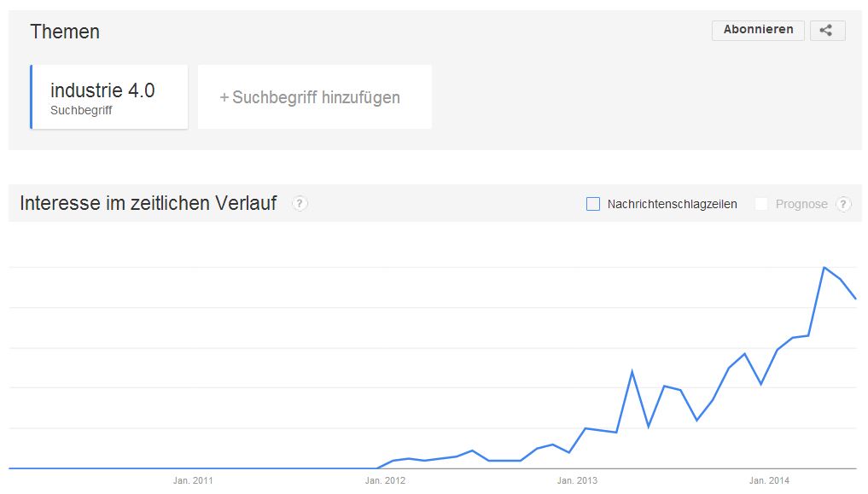Click the chart peak in 2014

(824, 268)
